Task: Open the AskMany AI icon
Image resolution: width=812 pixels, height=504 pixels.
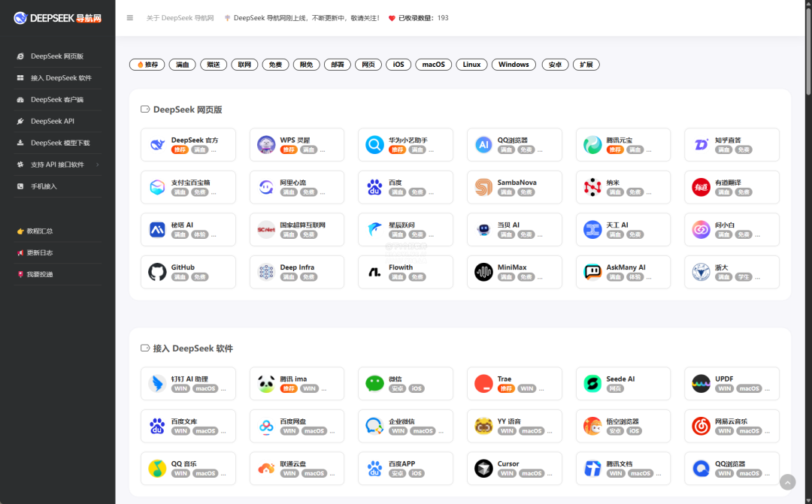Action: (x=592, y=272)
